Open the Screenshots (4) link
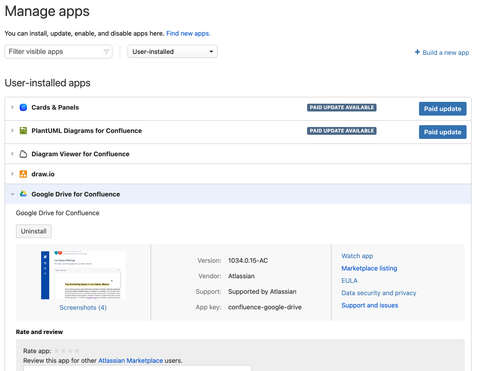Screen dimensions: 483x371 (83, 307)
